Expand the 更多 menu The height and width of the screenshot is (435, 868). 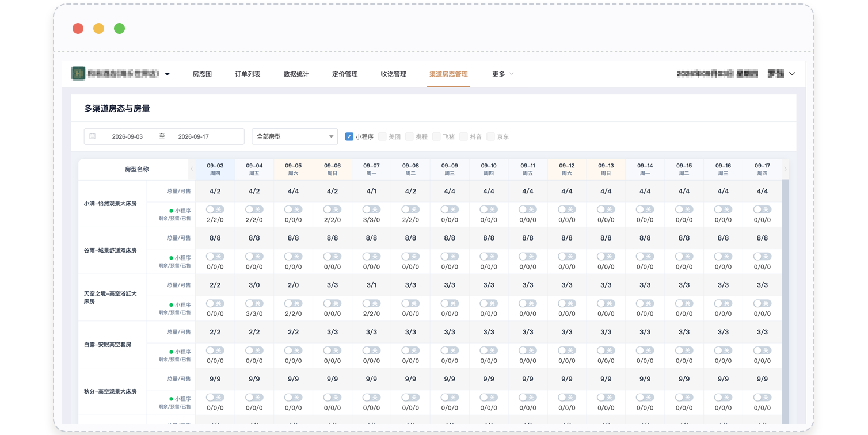click(502, 74)
